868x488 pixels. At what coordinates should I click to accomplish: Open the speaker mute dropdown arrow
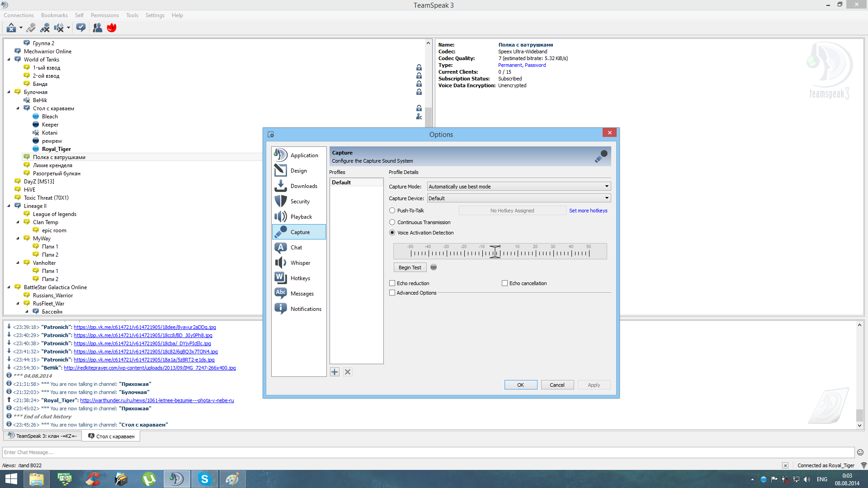tap(68, 28)
